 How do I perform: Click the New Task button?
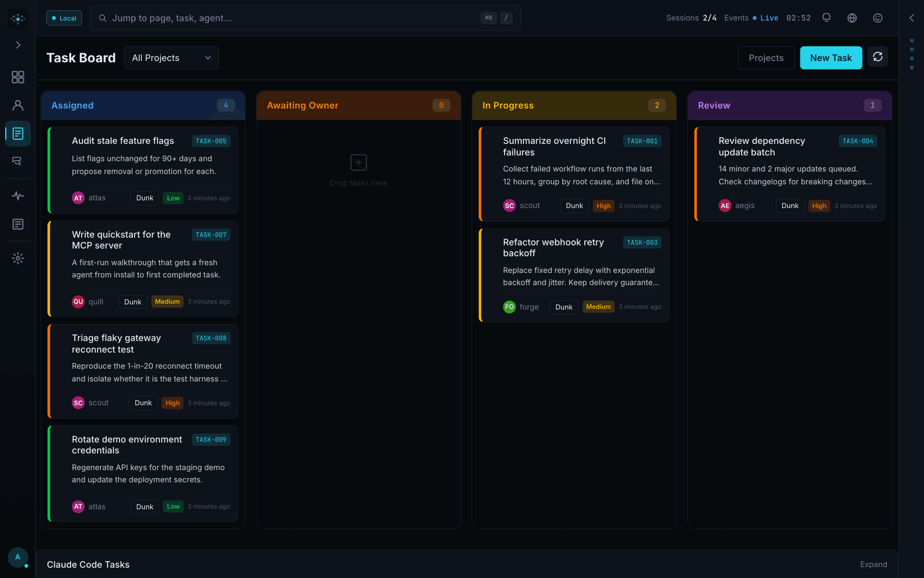coord(830,58)
